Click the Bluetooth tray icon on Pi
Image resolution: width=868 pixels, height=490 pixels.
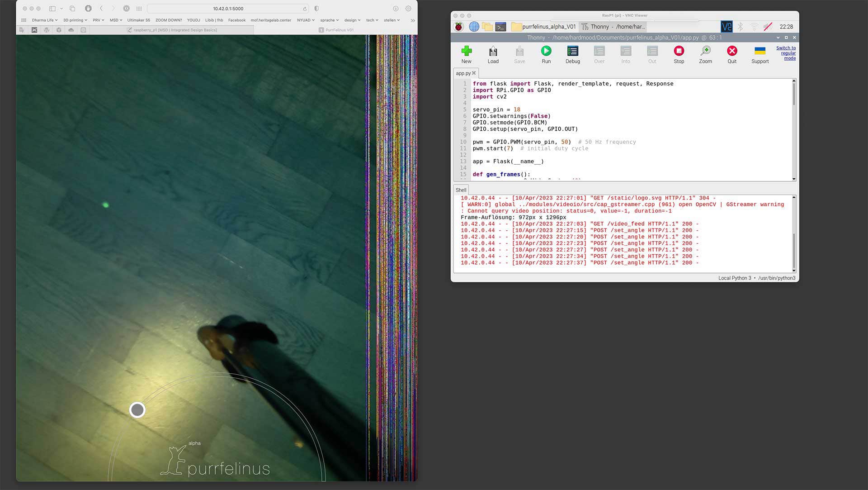741,27
